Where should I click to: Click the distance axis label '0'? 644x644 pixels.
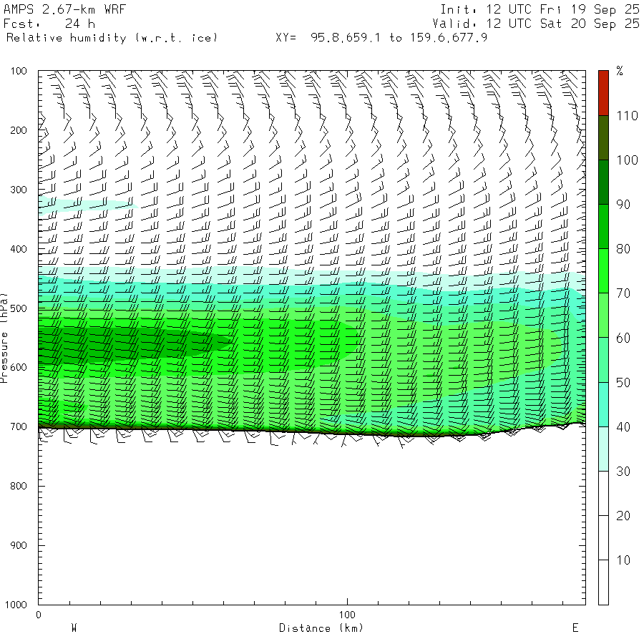39,615
